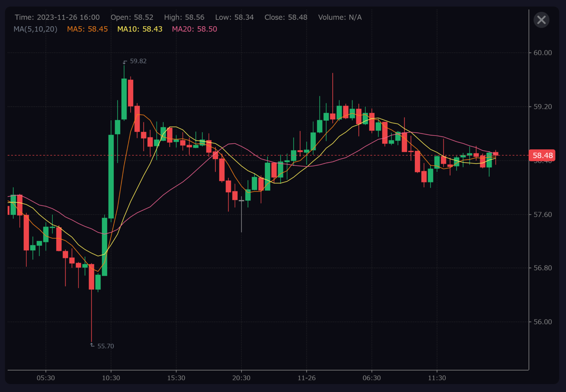Click the 15:30 time axis label
The width and height of the screenshot is (566, 392).
[176, 378]
